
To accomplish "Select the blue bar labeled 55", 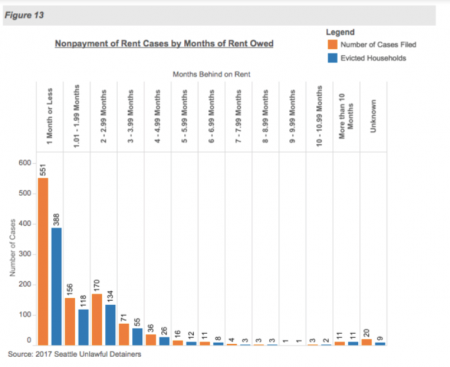I will point(137,337).
